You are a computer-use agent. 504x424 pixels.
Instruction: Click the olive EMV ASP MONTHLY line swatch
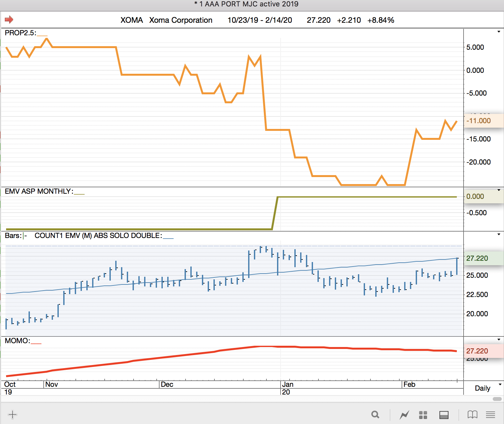click(x=79, y=194)
